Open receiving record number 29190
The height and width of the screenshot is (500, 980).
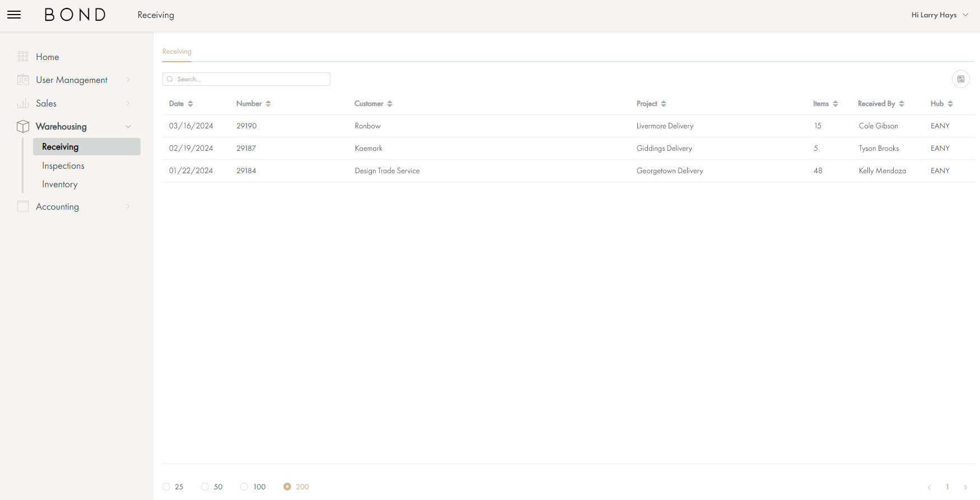pyautogui.click(x=246, y=126)
